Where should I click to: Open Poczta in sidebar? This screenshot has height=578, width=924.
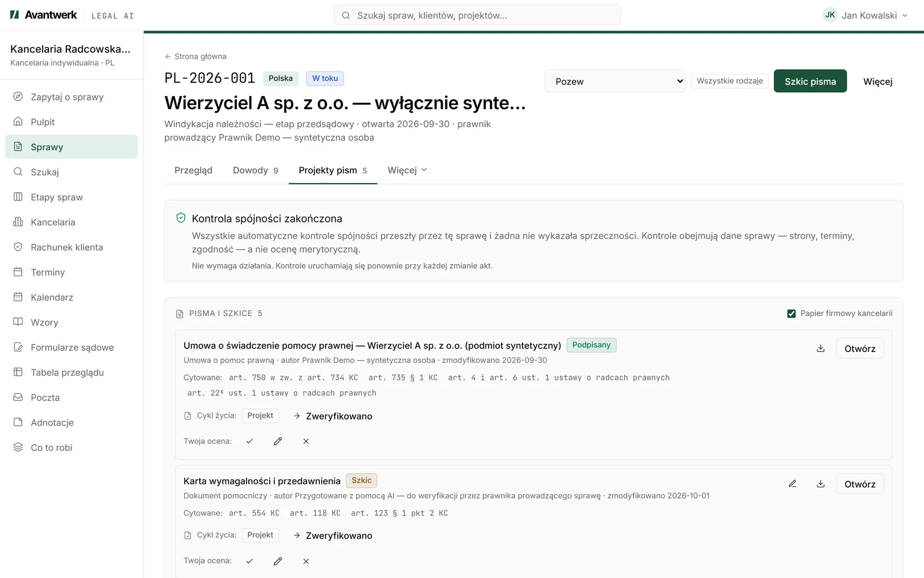pyautogui.click(x=72, y=398)
